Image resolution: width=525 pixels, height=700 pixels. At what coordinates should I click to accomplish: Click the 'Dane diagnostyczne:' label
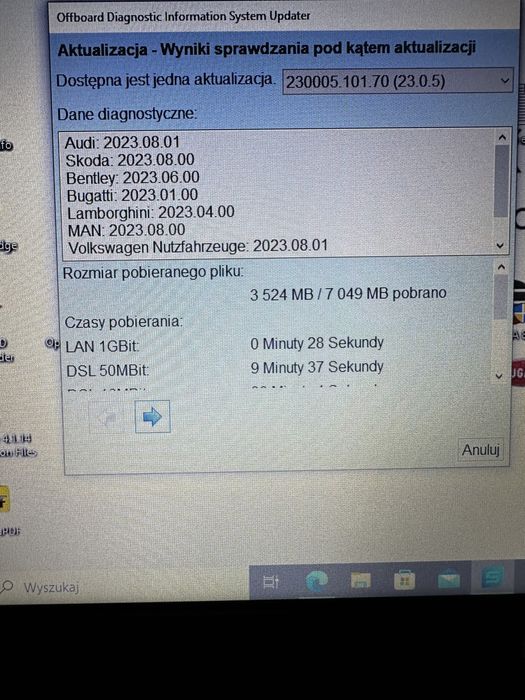(x=127, y=114)
